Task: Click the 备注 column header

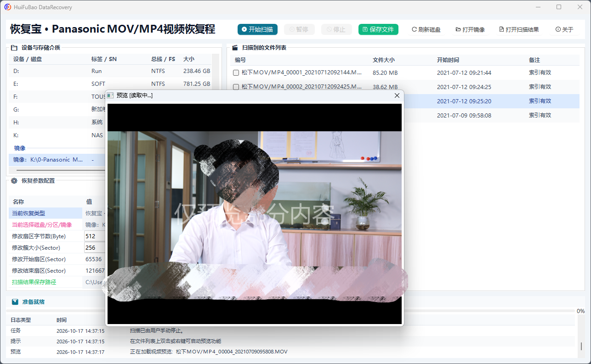Action: pos(534,60)
